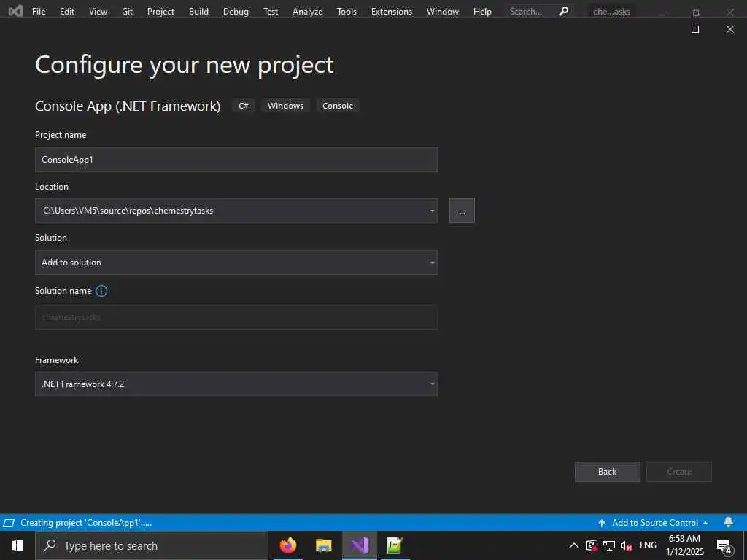The width and height of the screenshot is (747, 560).
Task: Open the Solution name info icon
Action: tap(101, 291)
